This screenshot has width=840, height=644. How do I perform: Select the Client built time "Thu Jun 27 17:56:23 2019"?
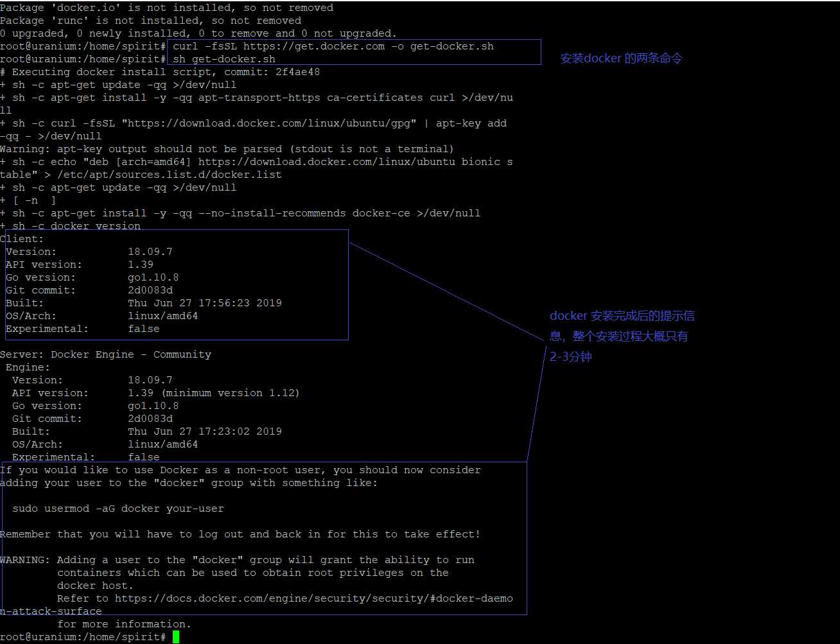[205, 303]
